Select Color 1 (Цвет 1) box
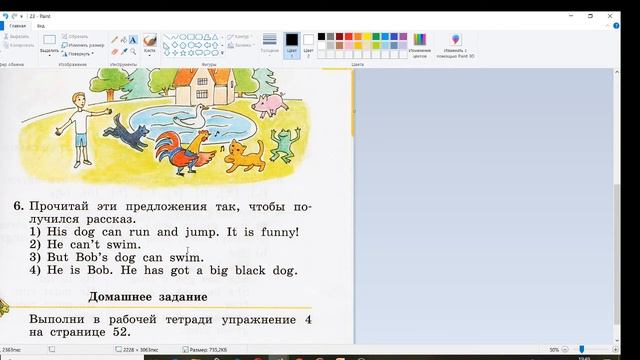The height and width of the screenshot is (360, 640). pyautogui.click(x=292, y=45)
